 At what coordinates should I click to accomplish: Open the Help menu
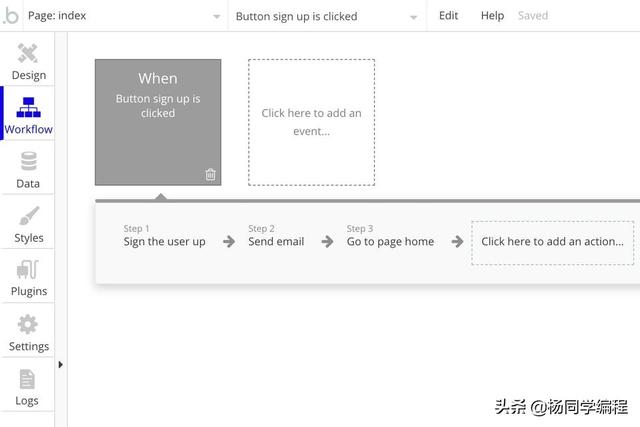(492, 16)
